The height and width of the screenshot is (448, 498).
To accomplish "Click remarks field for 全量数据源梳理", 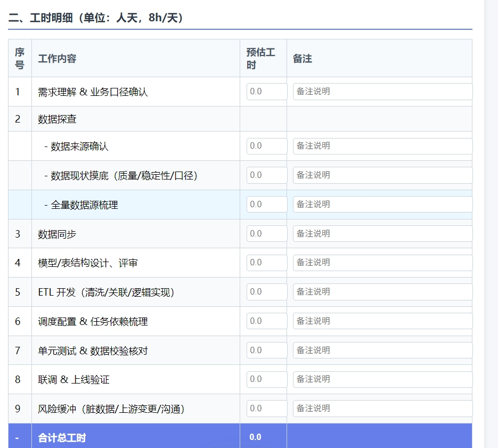I will [x=383, y=205].
